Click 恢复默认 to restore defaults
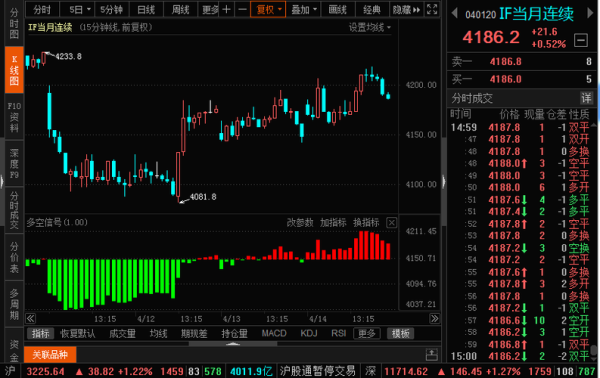This screenshot has height=378, width=600. (77, 333)
